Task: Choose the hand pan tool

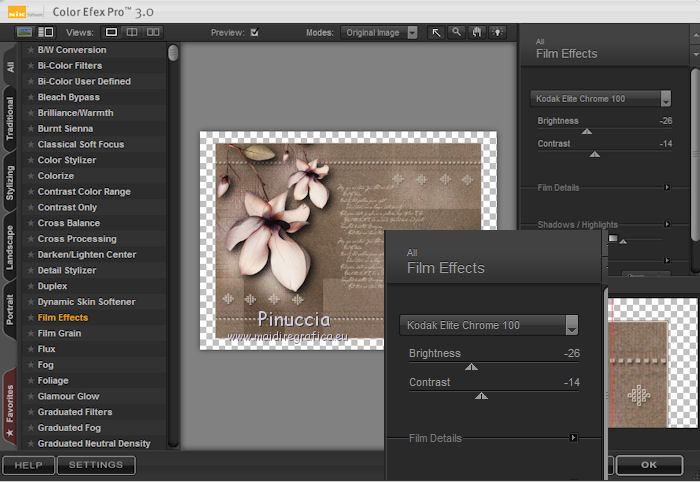Action: pyautogui.click(x=476, y=32)
